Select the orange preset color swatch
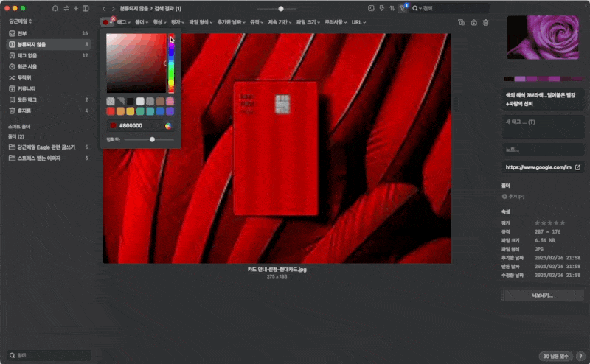The image size is (590, 364). click(x=120, y=111)
